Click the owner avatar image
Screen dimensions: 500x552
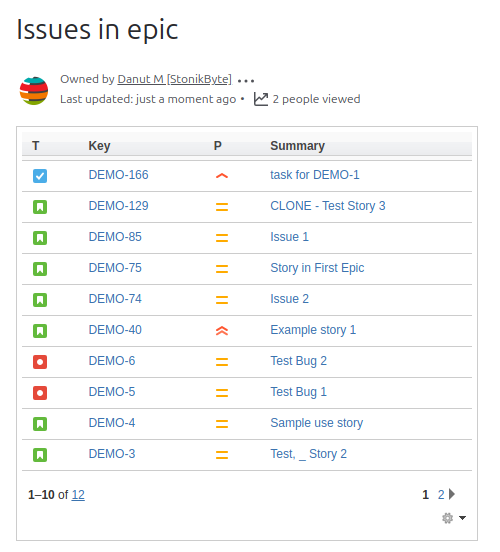[34, 91]
